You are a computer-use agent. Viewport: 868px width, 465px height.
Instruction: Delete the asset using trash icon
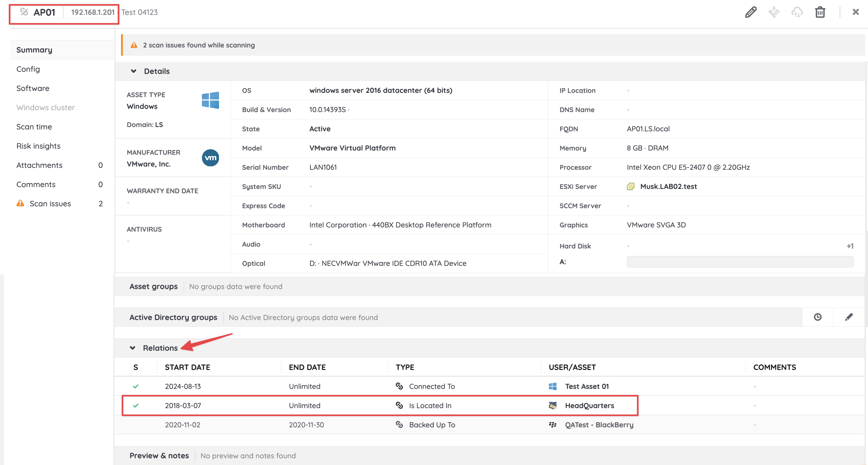pos(820,13)
